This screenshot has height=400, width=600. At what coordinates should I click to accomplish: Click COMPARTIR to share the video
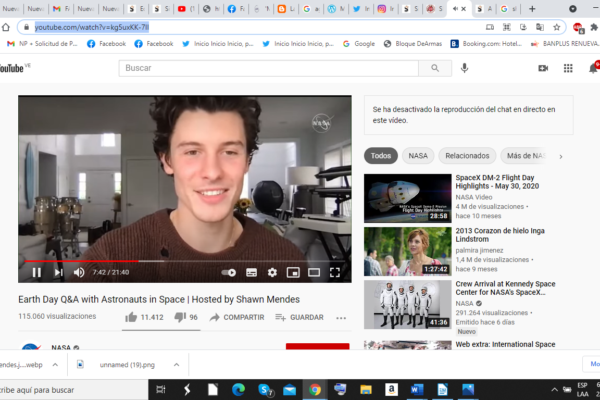click(x=237, y=317)
